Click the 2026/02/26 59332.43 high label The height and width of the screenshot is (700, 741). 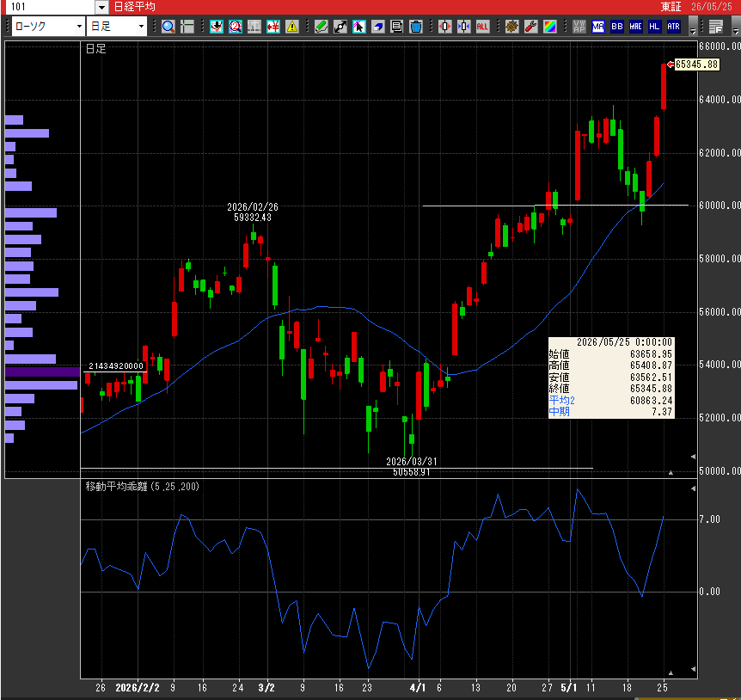pyautogui.click(x=253, y=212)
